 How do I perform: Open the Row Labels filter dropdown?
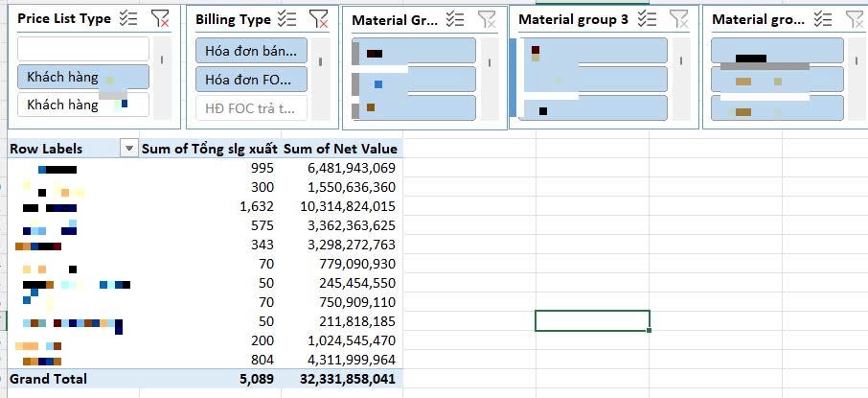coord(127,149)
